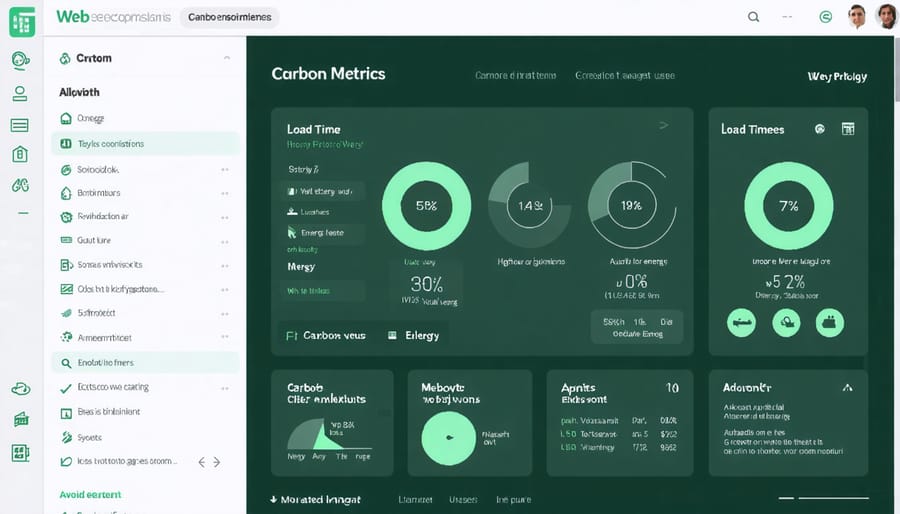Click the 19% donut chart
The height and width of the screenshot is (514, 900).
click(631, 205)
